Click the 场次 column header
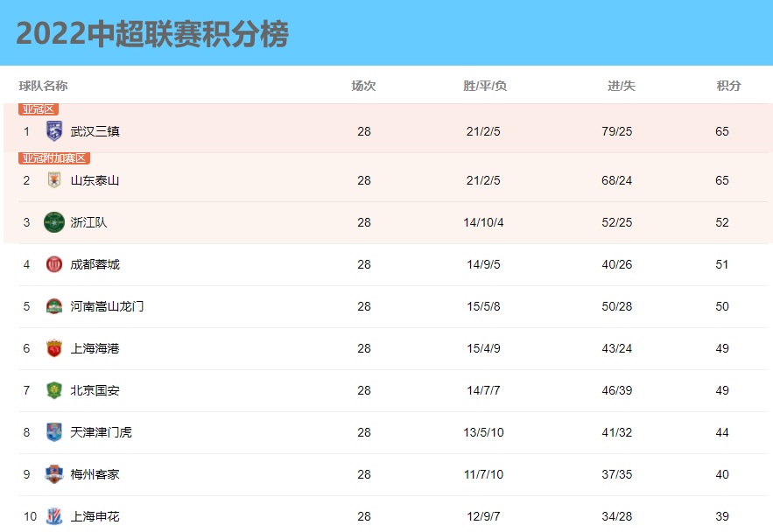This screenshot has width=773, height=532. pyautogui.click(x=364, y=86)
